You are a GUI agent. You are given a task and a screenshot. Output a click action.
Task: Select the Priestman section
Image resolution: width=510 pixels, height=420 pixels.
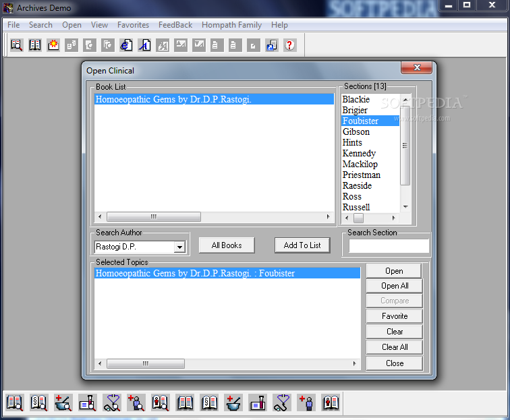(x=370, y=175)
